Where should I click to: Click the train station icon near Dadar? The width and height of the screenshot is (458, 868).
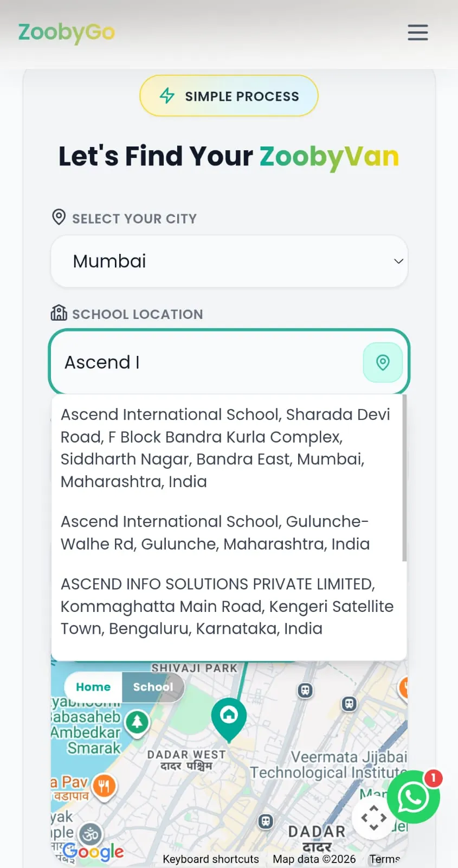[266, 821]
